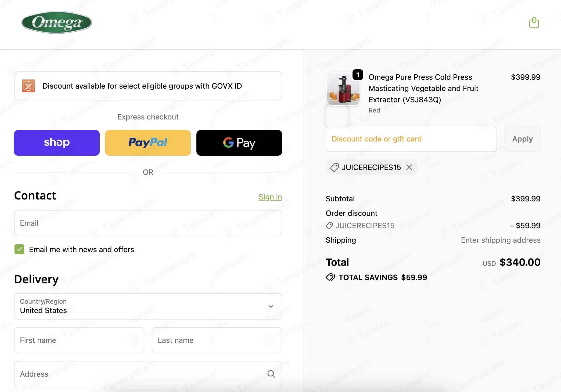Click the –$59.99 order discount amount
The height and width of the screenshot is (392, 561).
[x=525, y=226]
